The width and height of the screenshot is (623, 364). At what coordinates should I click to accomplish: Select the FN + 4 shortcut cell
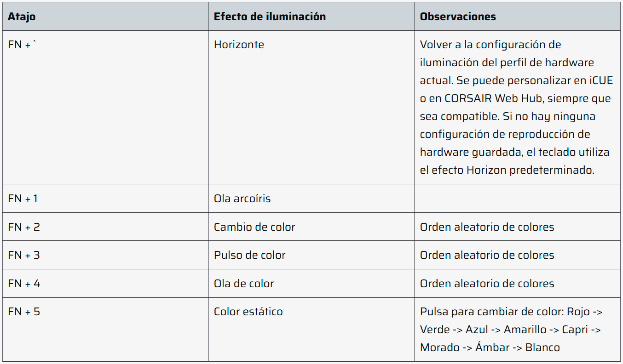click(x=105, y=284)
